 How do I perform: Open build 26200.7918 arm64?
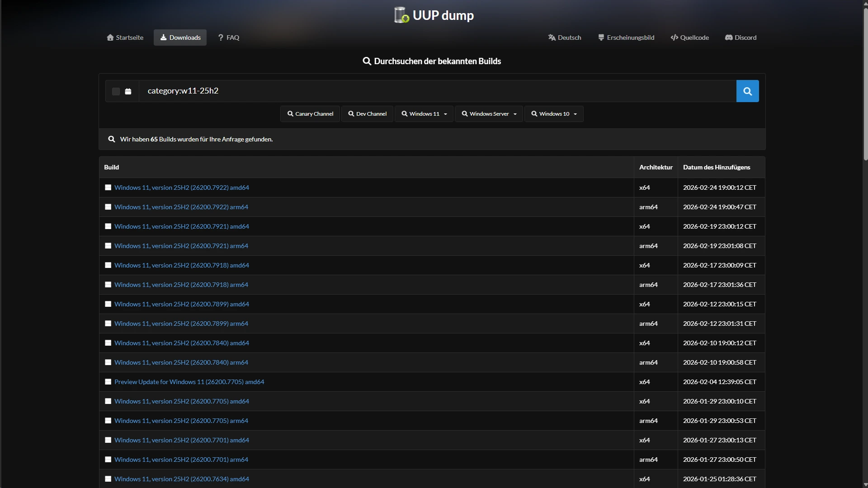click(x=181, y=285)
